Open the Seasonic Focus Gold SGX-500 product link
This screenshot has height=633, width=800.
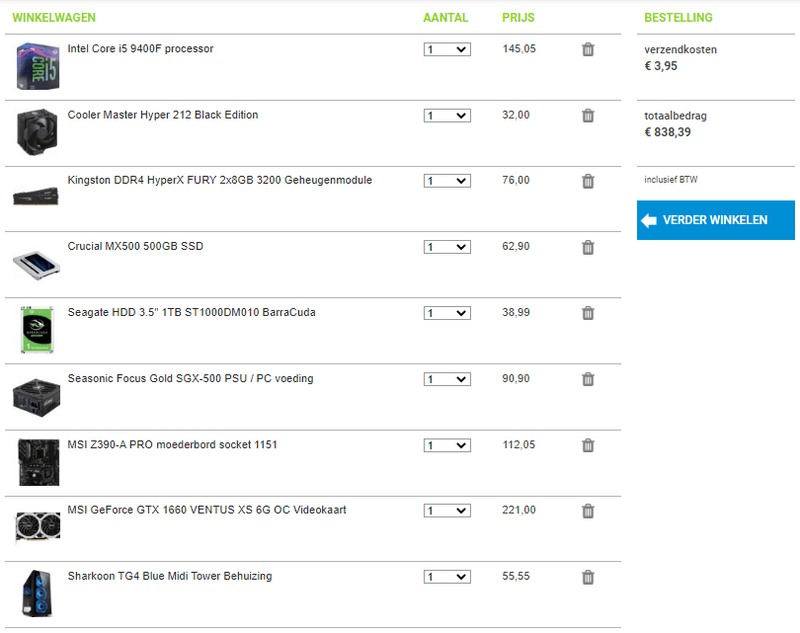pos(190,379)
